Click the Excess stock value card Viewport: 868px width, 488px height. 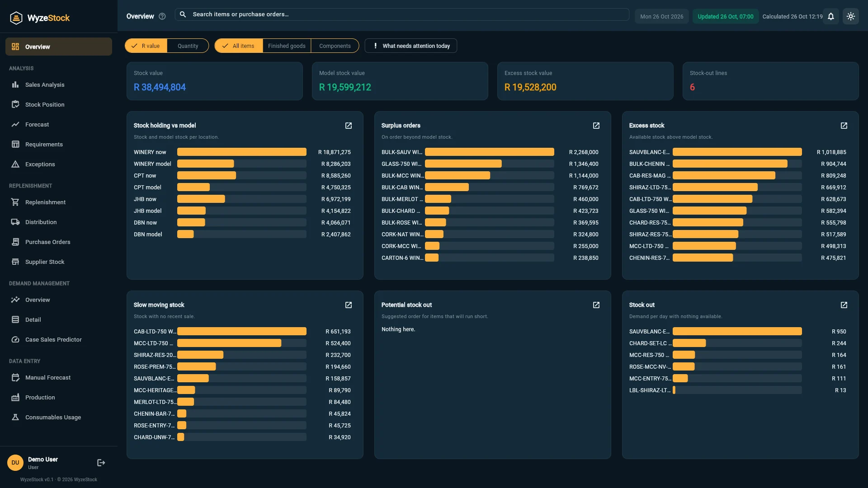point(585,81)
